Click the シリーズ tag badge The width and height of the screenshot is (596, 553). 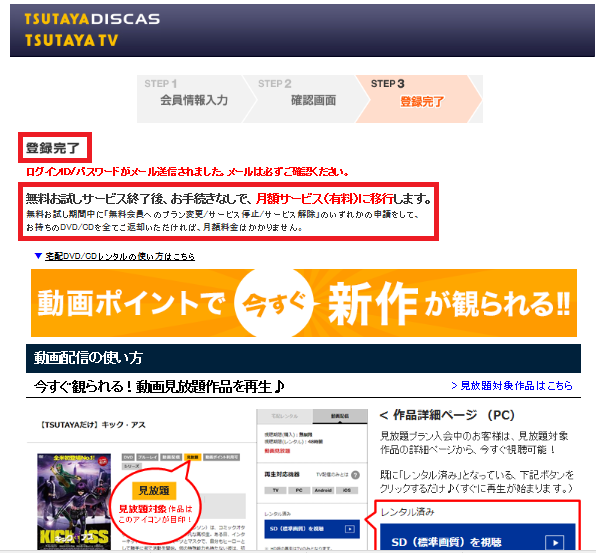(x=132, y=466)
